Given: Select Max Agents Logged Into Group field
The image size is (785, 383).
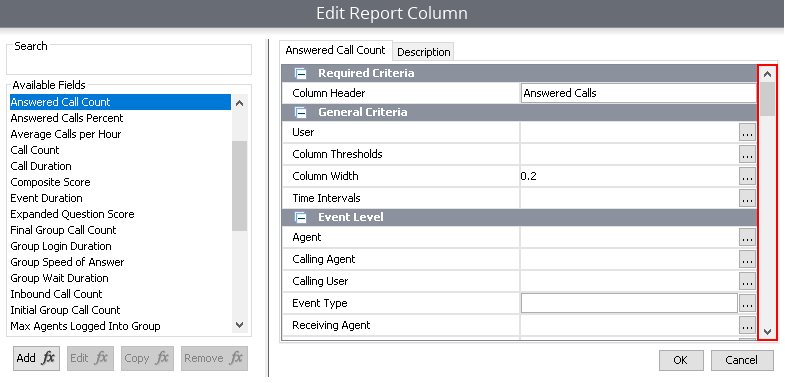Looking at the screenshot, I should 120,326.
